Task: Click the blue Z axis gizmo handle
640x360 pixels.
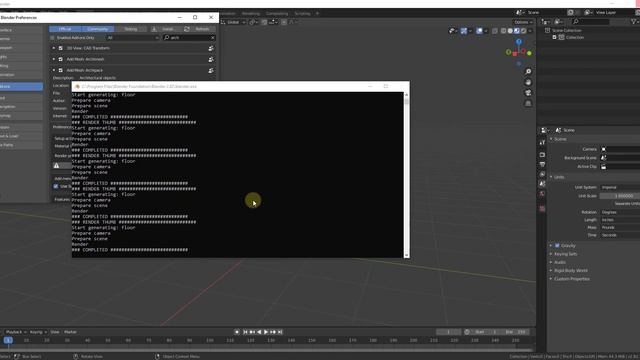Action: [519, 42]
